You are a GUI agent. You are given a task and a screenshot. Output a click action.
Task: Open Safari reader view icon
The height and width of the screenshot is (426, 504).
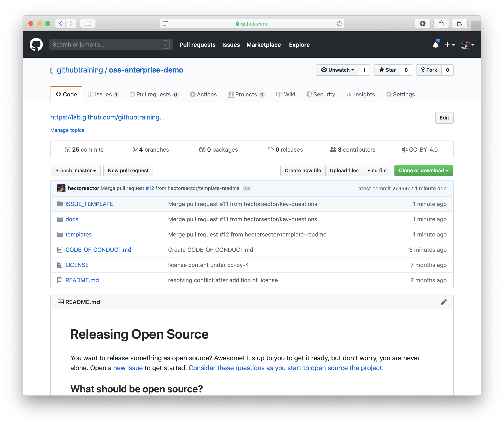click(166, 23)
